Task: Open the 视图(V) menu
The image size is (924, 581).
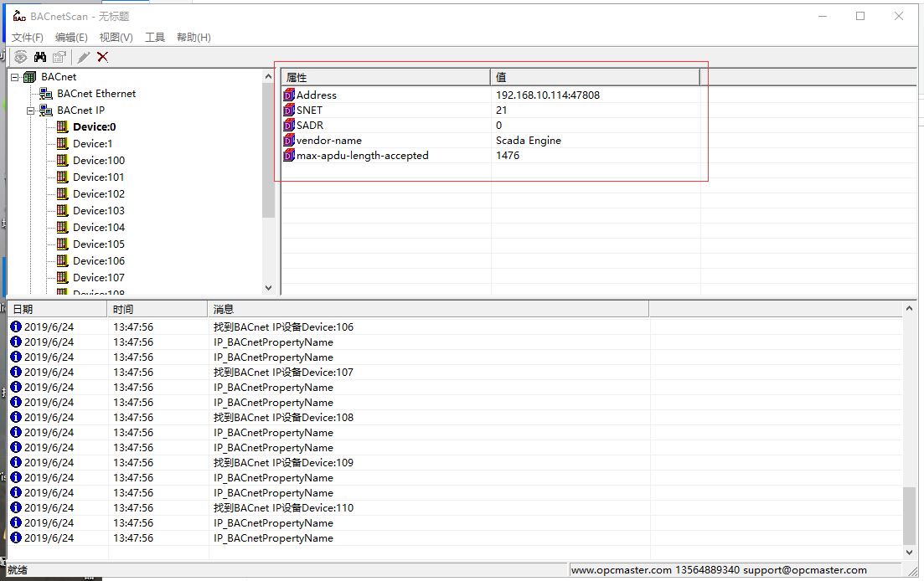Action: (116, 38)
